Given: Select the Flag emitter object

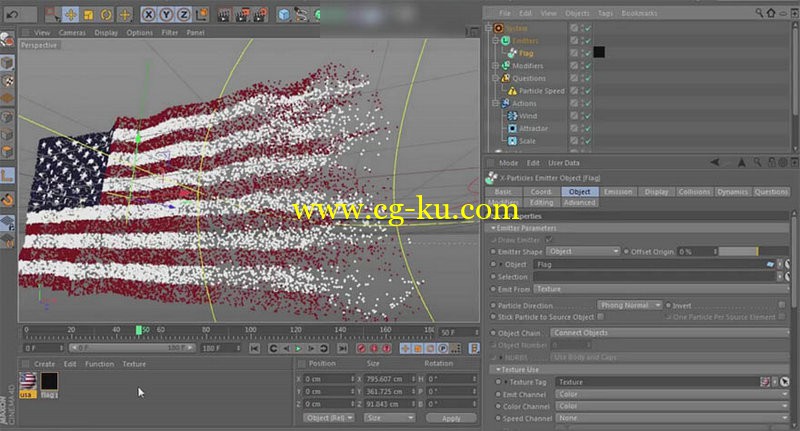Looking at the screenshot, I should 526,53.
